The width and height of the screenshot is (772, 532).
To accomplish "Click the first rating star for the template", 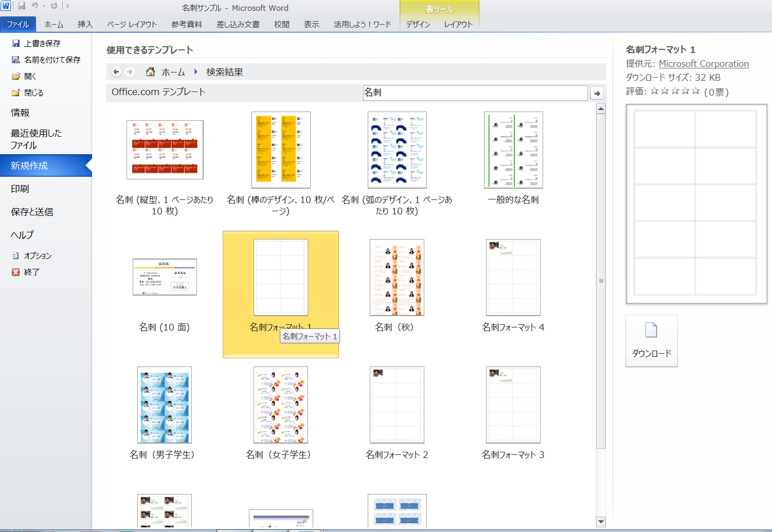I will pyautogui.click(x=654, y=91).
